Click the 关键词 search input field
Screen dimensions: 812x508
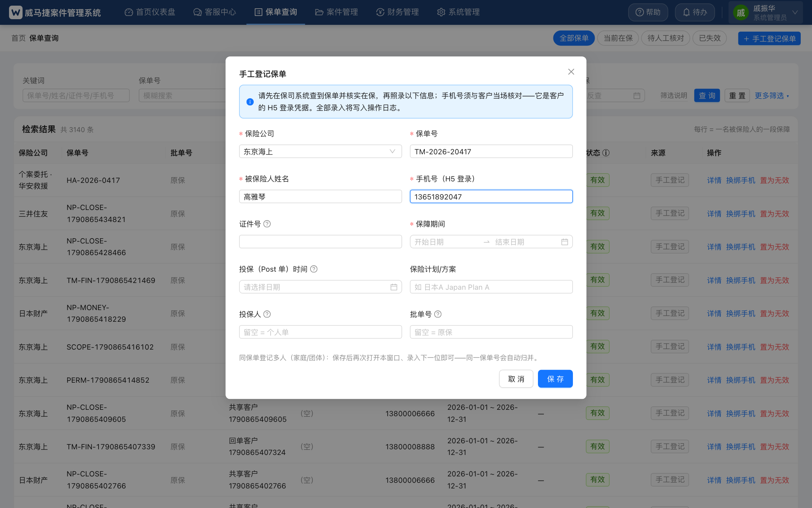pos(76,96)
